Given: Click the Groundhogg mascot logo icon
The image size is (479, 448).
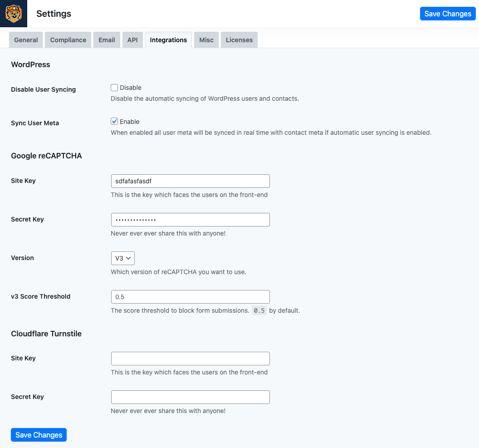Looking at the screenshot, I should point(14,14).
